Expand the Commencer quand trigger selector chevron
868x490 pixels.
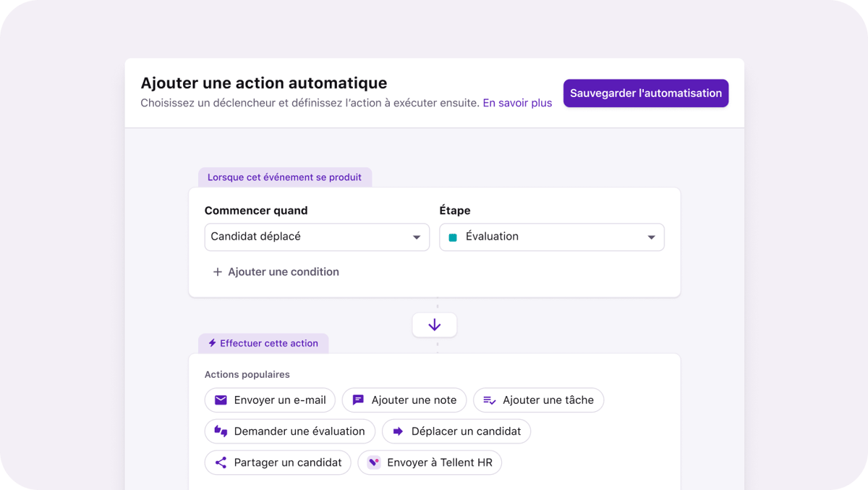pos(416,237)
